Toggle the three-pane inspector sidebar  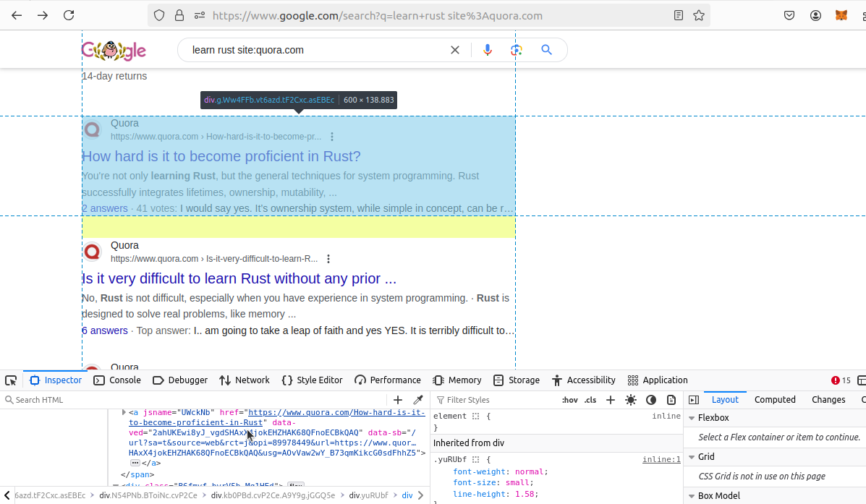pos(694,400)
